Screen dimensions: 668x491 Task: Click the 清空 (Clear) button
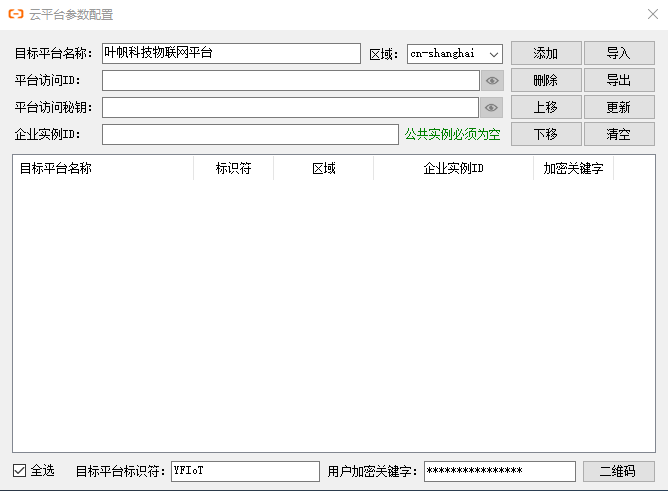point(619,134)
